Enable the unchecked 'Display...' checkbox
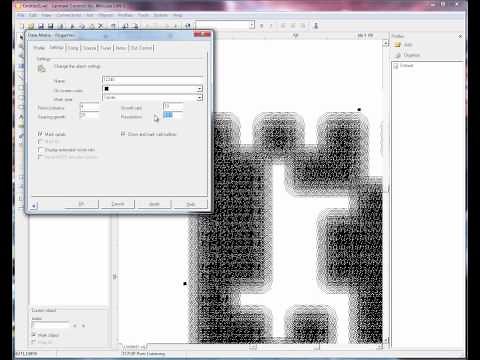This screenshot has height=360, width=480. click(40, 150)
